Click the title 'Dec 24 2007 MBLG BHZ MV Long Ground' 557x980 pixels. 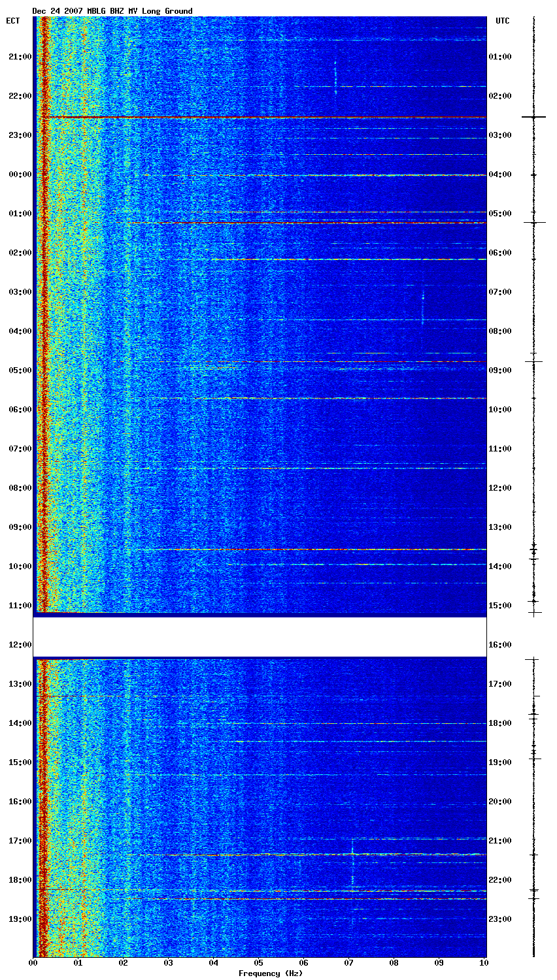pos(112,11)
